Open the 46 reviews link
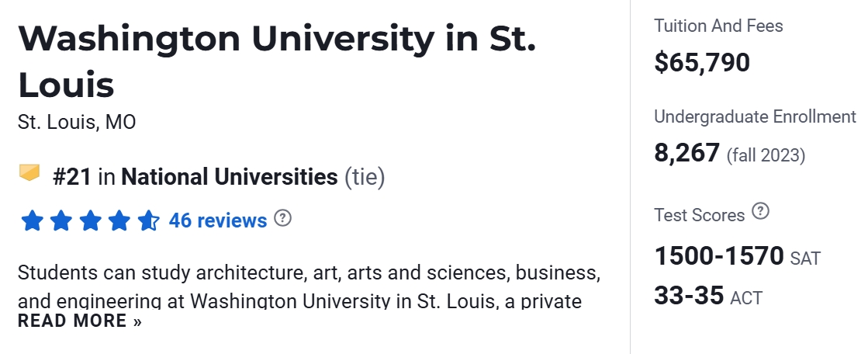Screen dimensions: 868x354 tap(218, 221)
